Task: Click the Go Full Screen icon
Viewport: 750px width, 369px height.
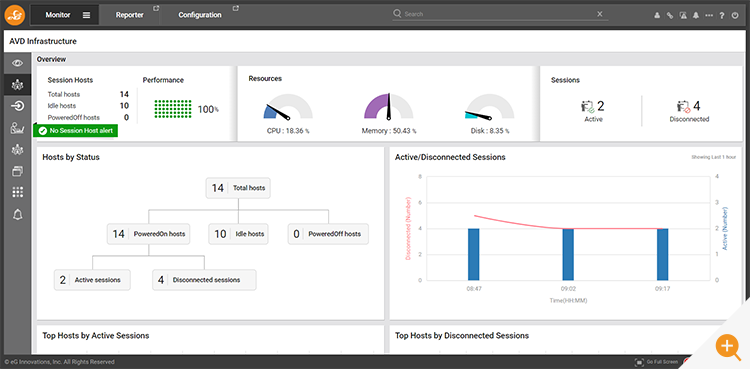Action: pyautogui.click(x=639, y=362)
